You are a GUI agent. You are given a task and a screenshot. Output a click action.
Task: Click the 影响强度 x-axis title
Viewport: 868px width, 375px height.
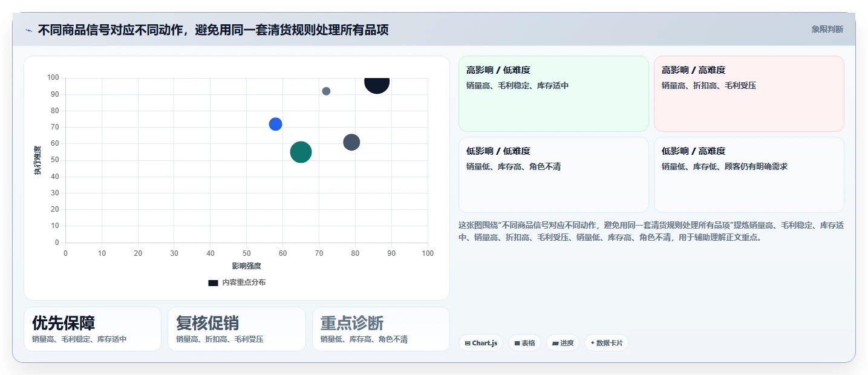coord(246,266)
